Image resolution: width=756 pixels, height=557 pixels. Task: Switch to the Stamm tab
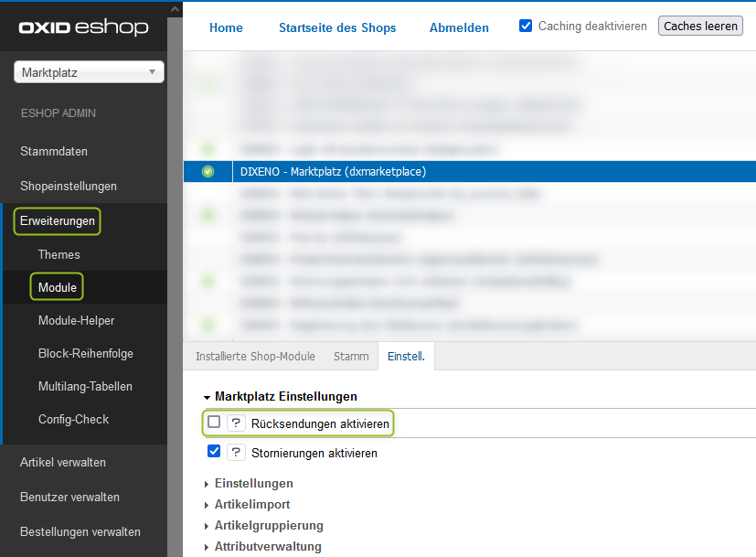tap(351, 357)
